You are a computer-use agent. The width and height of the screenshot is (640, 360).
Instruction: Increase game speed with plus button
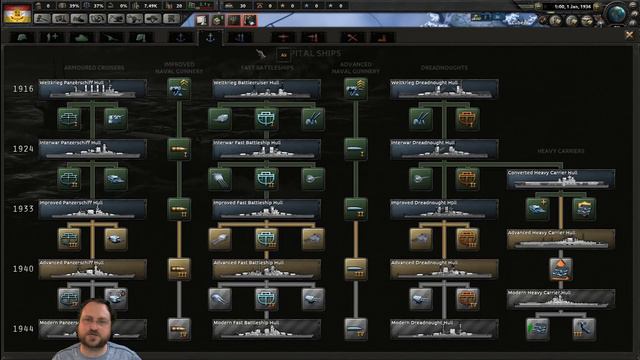(x=597, y=7)
